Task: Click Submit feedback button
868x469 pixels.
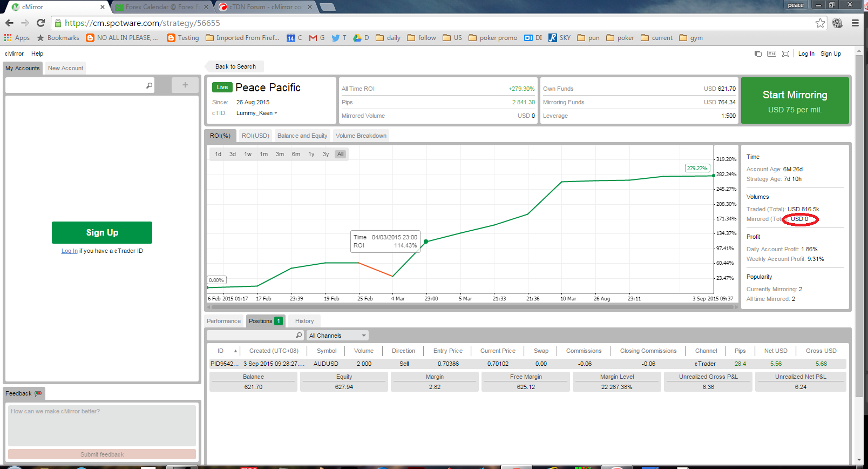Action: (x=102, y=454)
